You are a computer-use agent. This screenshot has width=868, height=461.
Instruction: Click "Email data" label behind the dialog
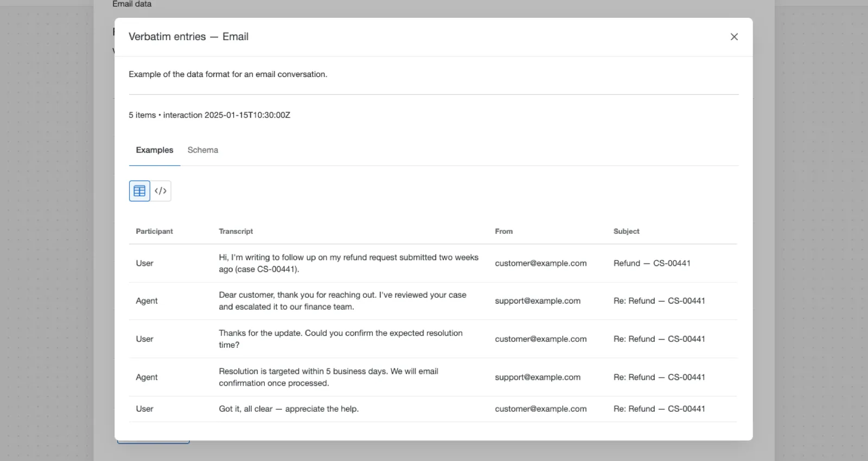point(132,4)
